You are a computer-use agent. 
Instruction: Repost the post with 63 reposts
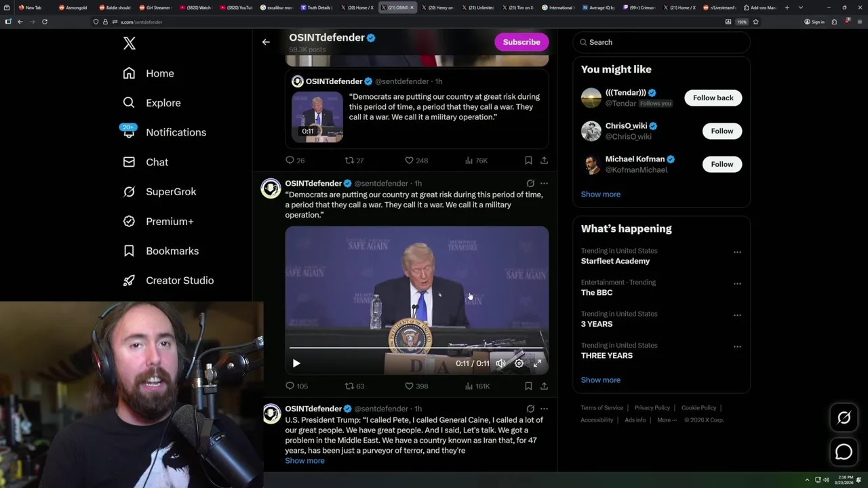click(355, 386)
